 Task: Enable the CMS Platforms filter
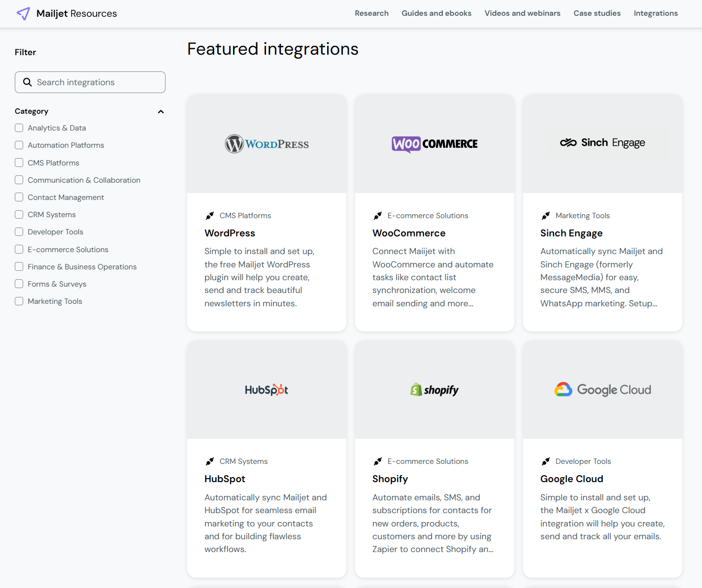[19, 163]
